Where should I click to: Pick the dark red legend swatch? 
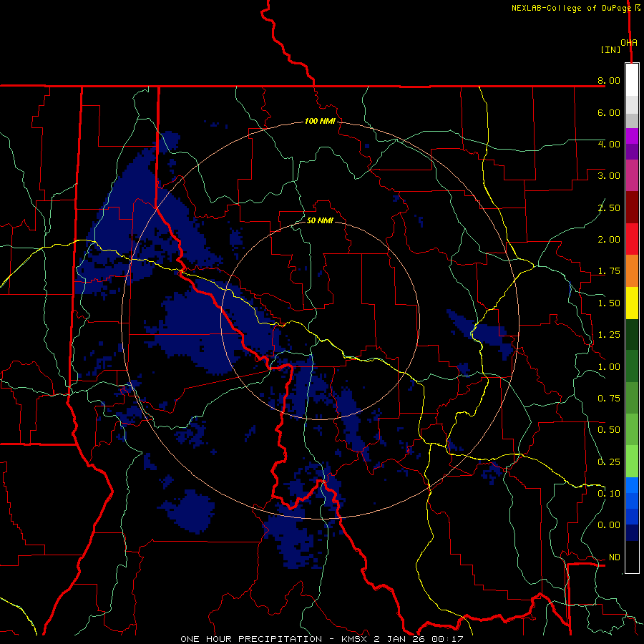pos(632,208)
